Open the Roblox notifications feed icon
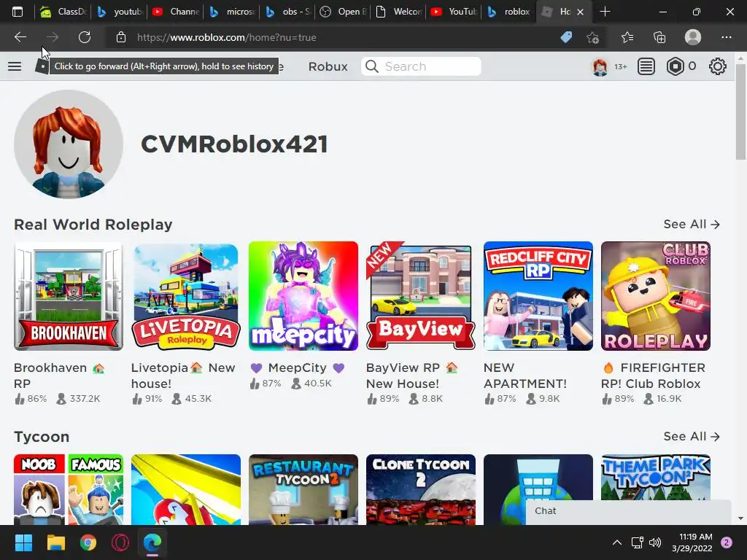This screenshot has height=560, width=747. pyautogui.click(x=646, y=66)
